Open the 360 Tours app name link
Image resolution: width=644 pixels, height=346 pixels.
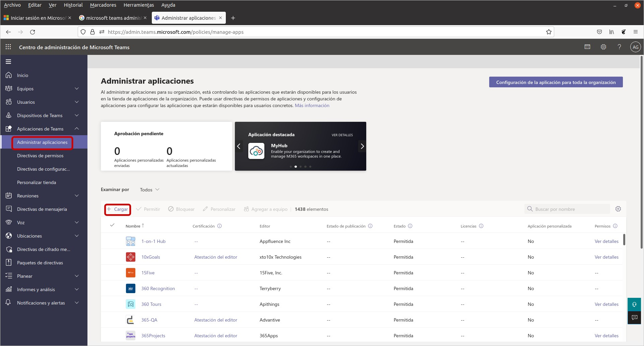pos(151,304)
